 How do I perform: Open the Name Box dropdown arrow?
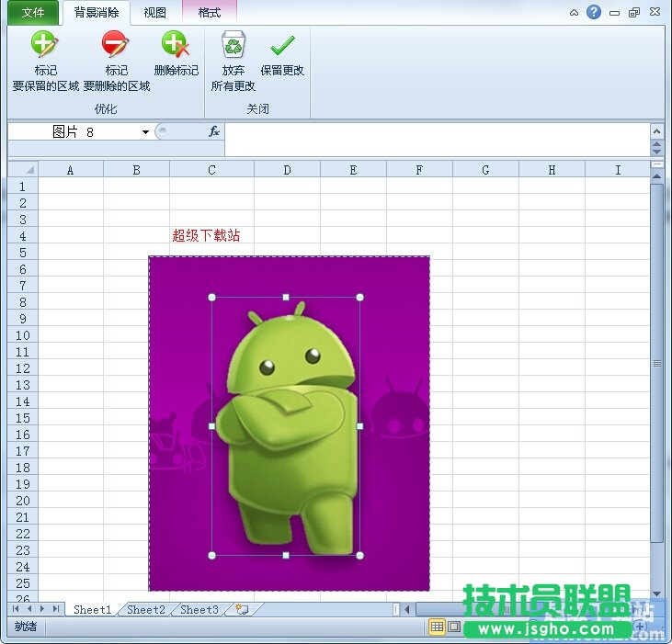click(x=145, y=132)
